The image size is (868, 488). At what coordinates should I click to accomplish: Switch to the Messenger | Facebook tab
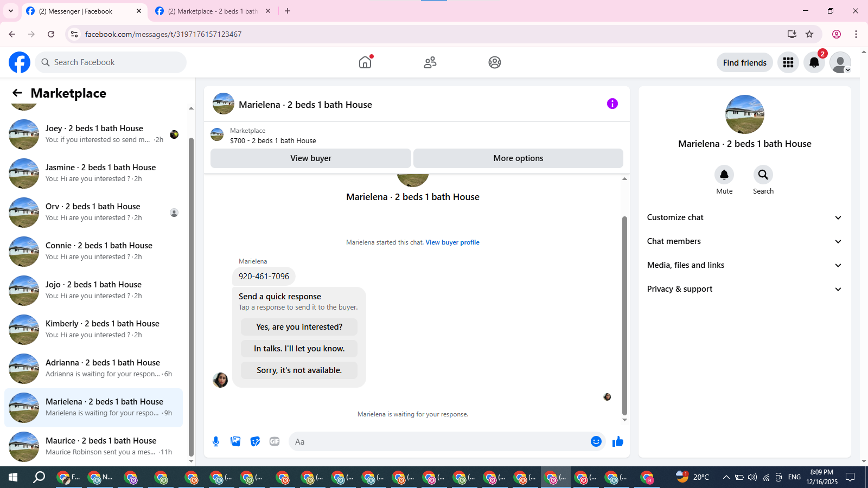(84, 11)
